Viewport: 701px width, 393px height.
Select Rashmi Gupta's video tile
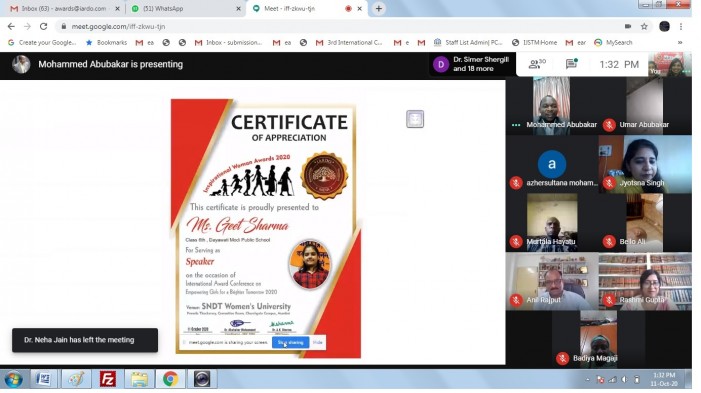pos(645,281)
